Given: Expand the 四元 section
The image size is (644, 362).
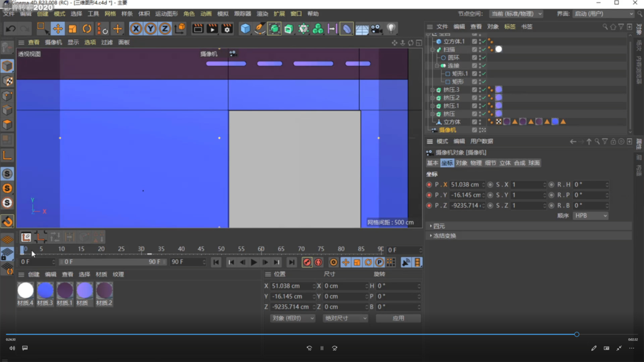Looking at the screenshot, I should coord(439,226).
